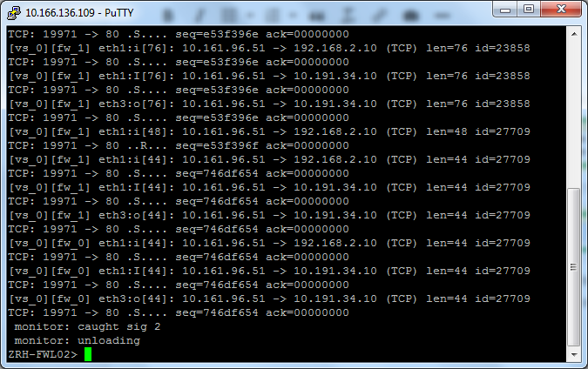The width and height of the screenshot is (588, 369).
Task: Click the terminal scrollbar up arrow
Action: (x=574, y=34)
